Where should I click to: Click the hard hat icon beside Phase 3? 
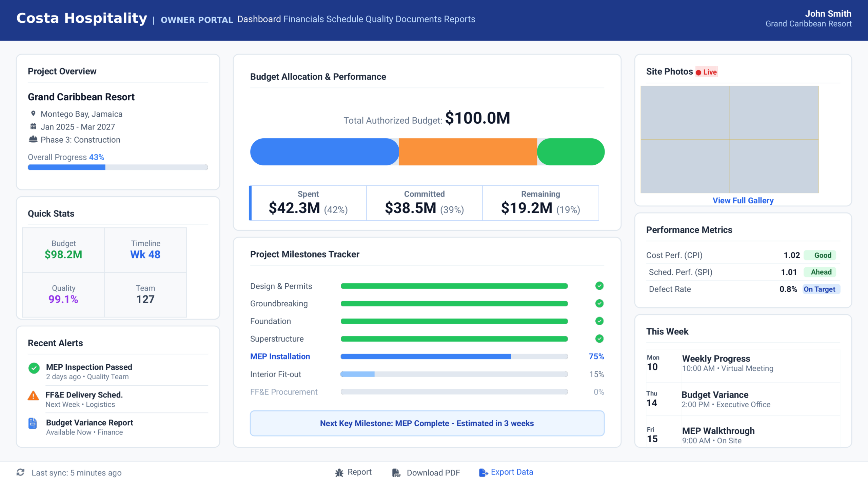click(33, 139)
